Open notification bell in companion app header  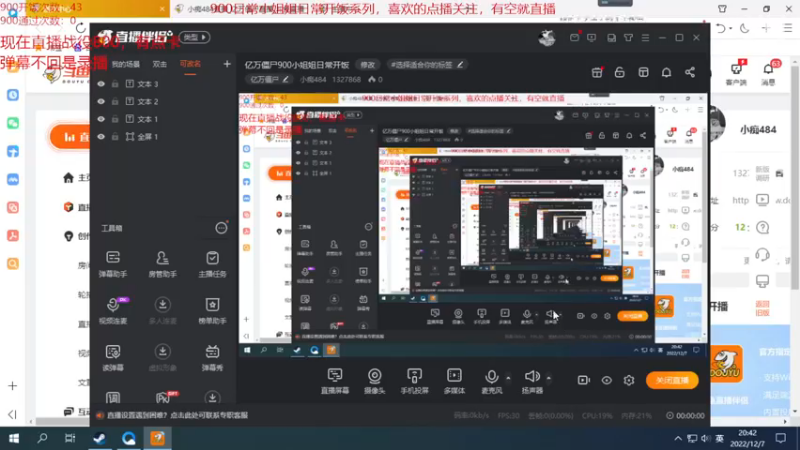click(666, 72)
